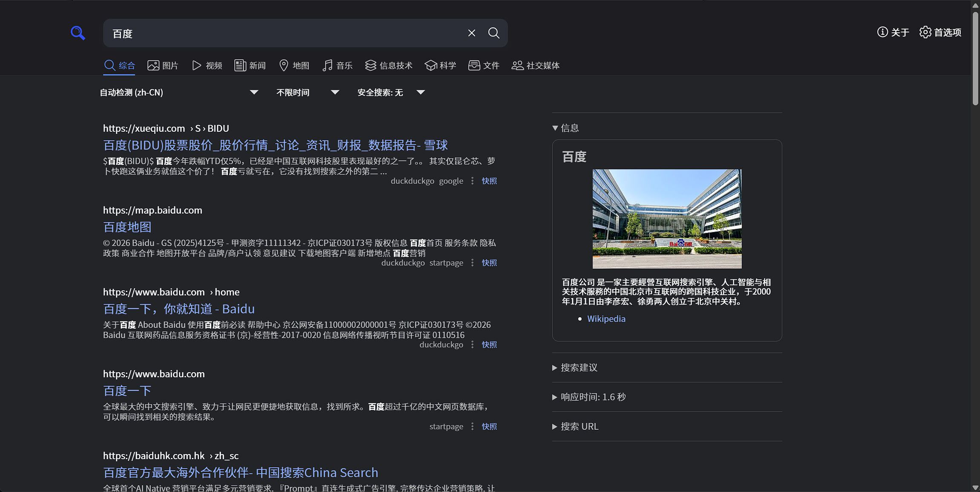The height and width of the screenshot is (492, 980).
Task: Open language dropdown 自动检测 (zh-CN)
Action: pyautogui.click(x=179, y=93)
